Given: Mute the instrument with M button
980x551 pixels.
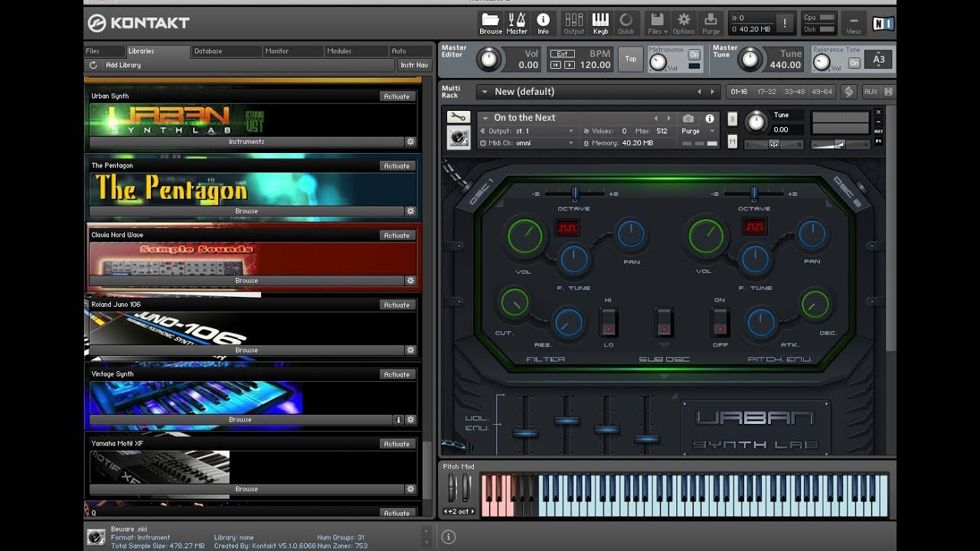Looking at the screenshot, I should tap(733, 142).
